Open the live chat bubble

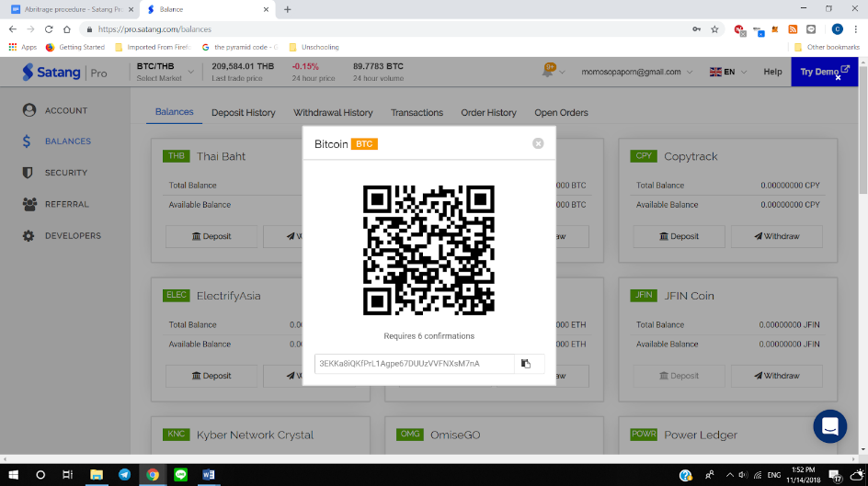tap(829, 426)
